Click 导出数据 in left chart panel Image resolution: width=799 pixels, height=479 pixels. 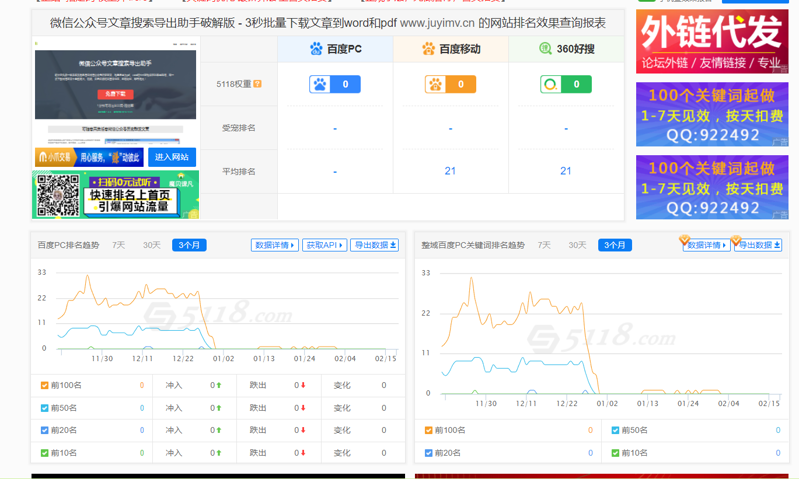(375, 245)
